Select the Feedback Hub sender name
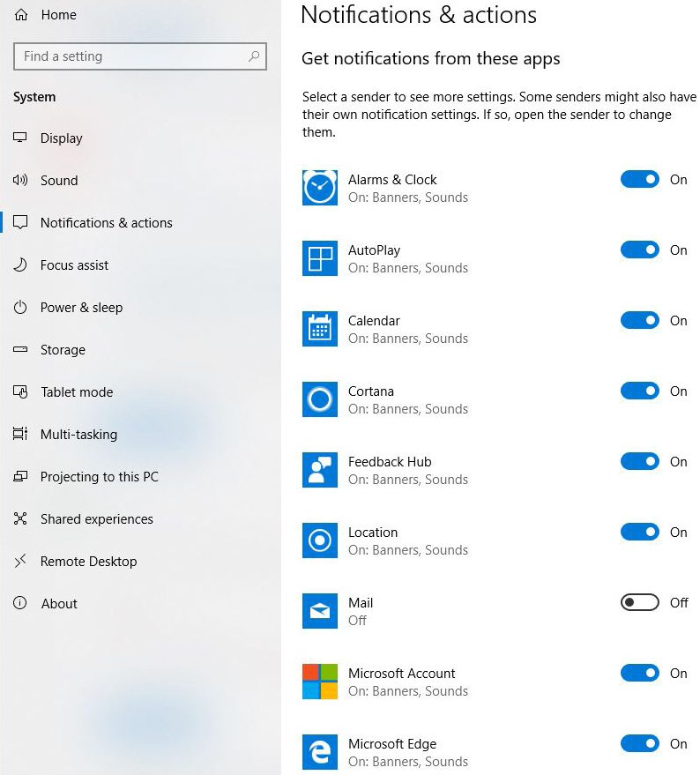Screen dimensions: 700x775 (390, 462)
